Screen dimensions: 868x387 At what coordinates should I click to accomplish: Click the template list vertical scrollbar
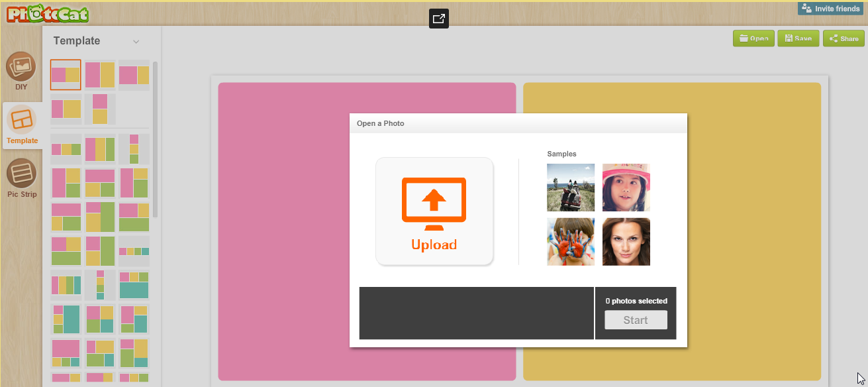tap(155, 139)
